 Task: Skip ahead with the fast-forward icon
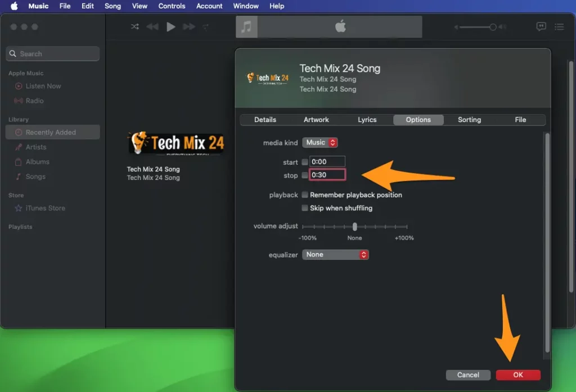click(x=189, y=26)
